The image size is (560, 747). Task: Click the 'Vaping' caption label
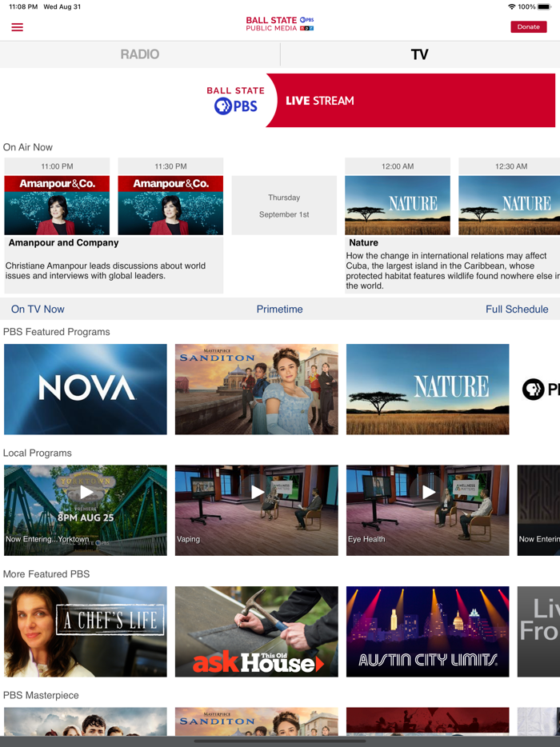pos(188,539)
